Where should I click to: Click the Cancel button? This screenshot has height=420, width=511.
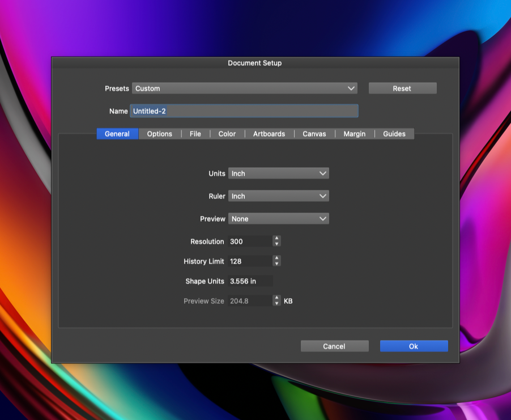[335, 346]
